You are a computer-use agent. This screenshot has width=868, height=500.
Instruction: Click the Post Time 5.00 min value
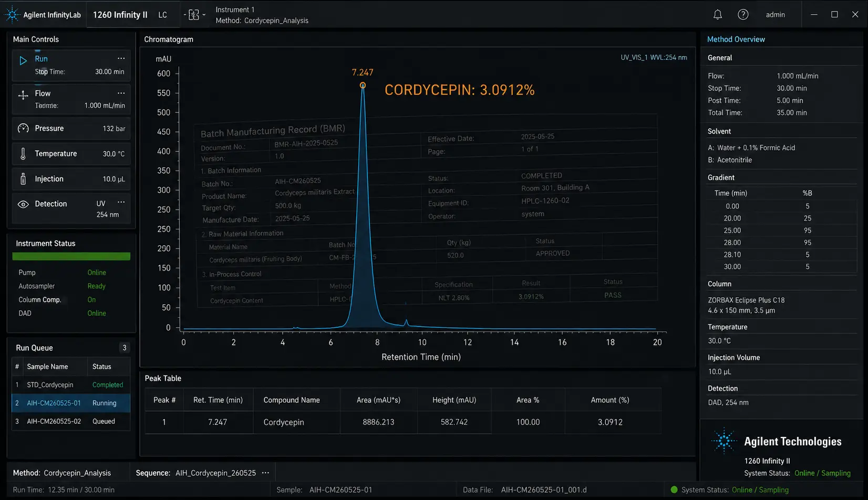pos(790,100)
